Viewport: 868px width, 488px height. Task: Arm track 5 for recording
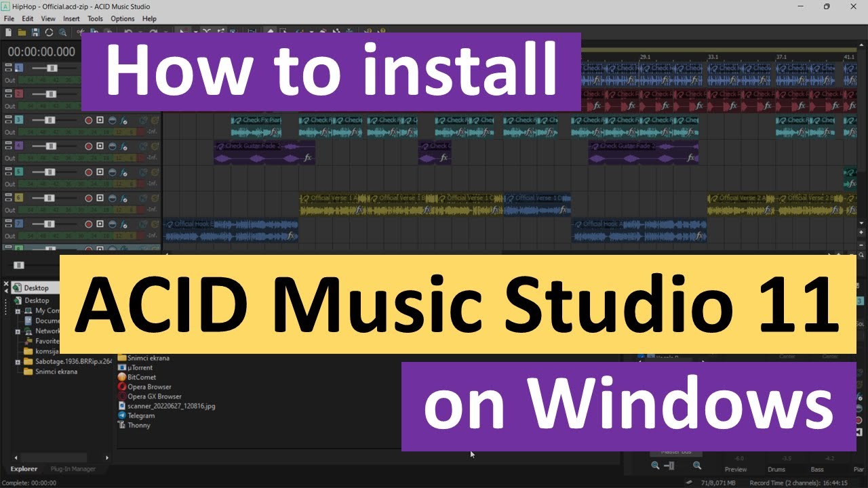(x=88, y=171)
